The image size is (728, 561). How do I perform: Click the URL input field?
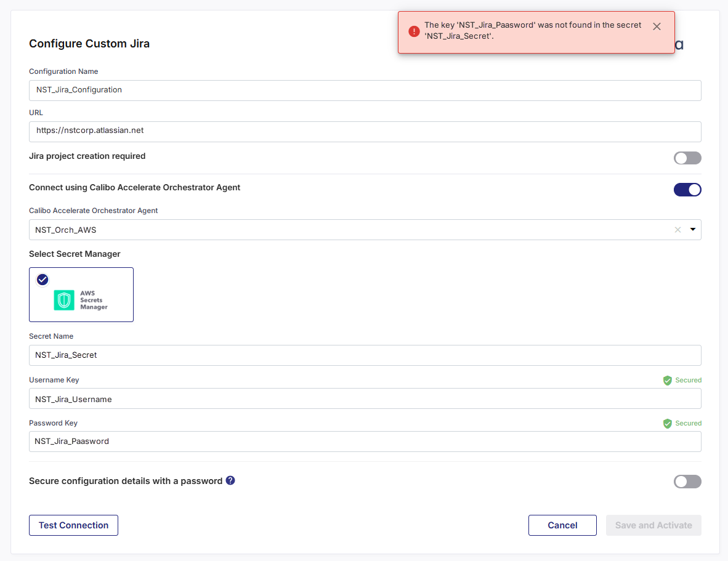(x=365, y=131)
